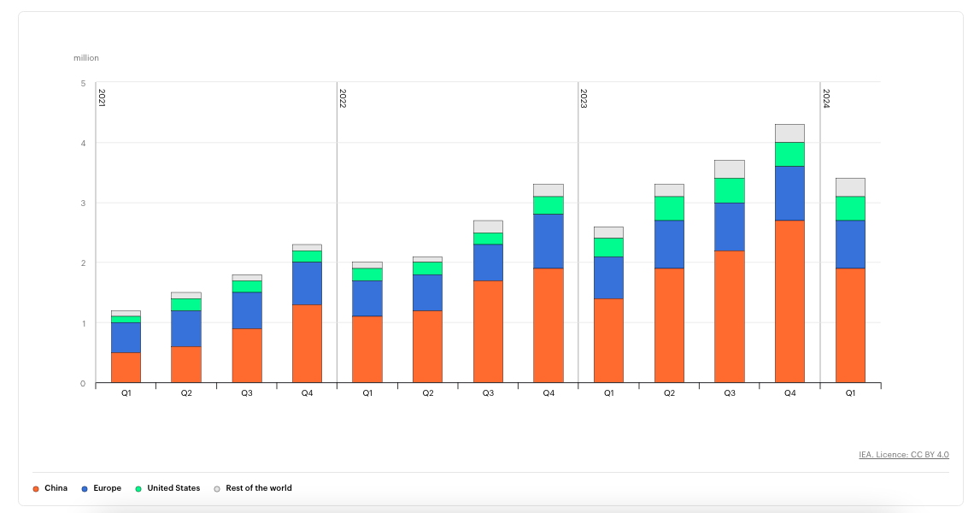Toggle the China legend series
This screenshot has width=980, height=513.
tap(50, 488)
